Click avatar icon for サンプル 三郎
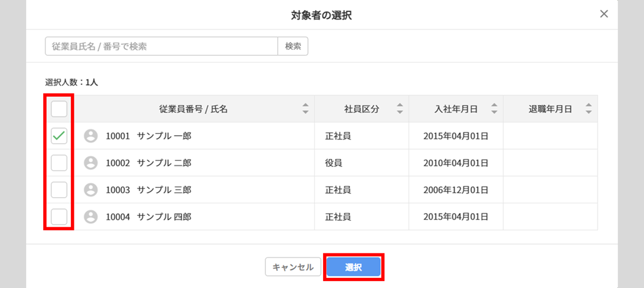The image size is (644, 288). (91, 190)
